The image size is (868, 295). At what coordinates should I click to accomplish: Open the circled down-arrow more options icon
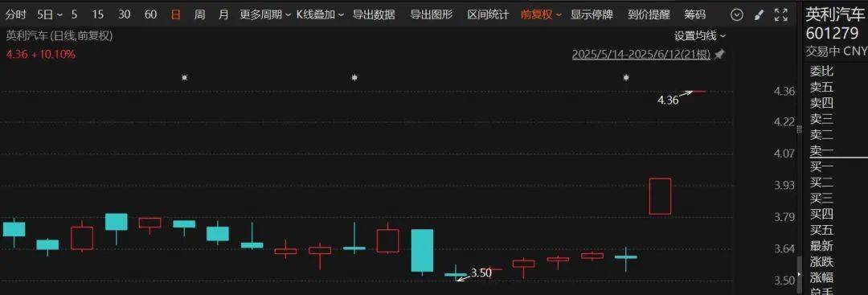736,15
